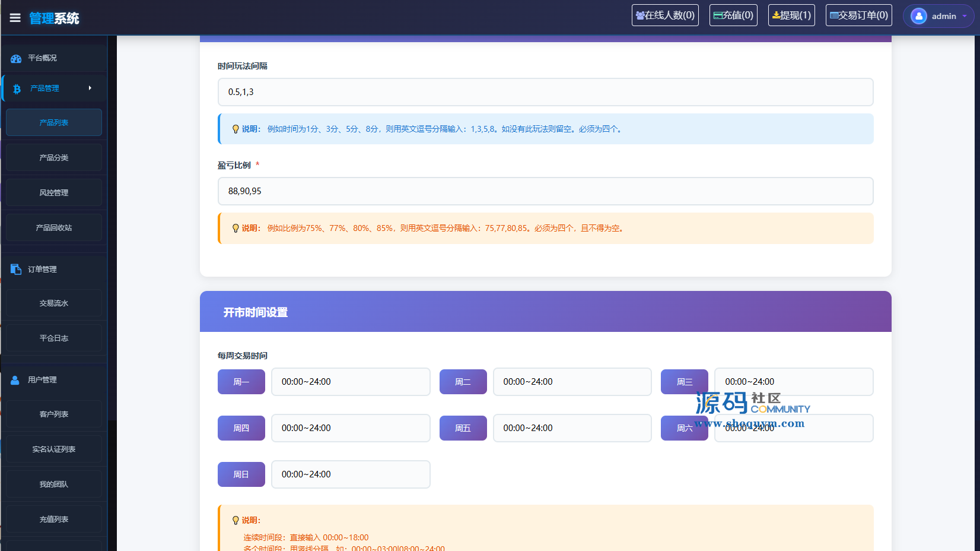Click the lightbulb icon in 开市时间 note

[236, 520]
